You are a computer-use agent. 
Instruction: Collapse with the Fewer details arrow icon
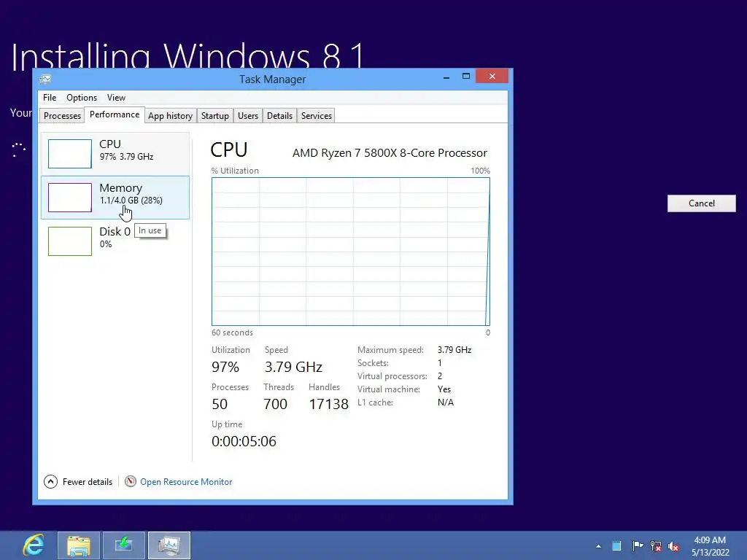pyautogui.click(x=51, y=482)
